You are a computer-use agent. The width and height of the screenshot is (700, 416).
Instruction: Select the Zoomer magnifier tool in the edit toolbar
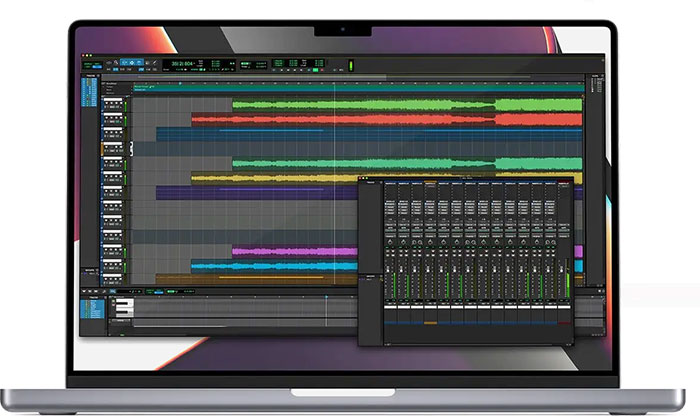pyautogui.click(x=116, y=62)
